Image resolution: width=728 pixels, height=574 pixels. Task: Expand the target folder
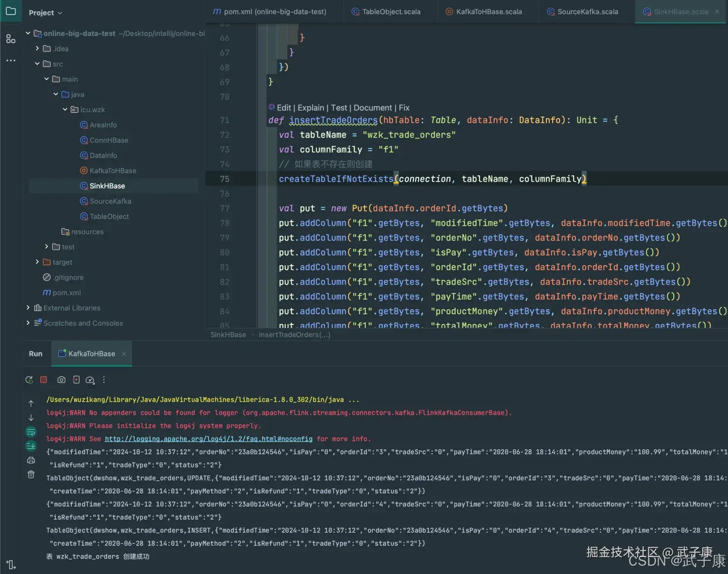pyautogui.click(x=37, y=262)
